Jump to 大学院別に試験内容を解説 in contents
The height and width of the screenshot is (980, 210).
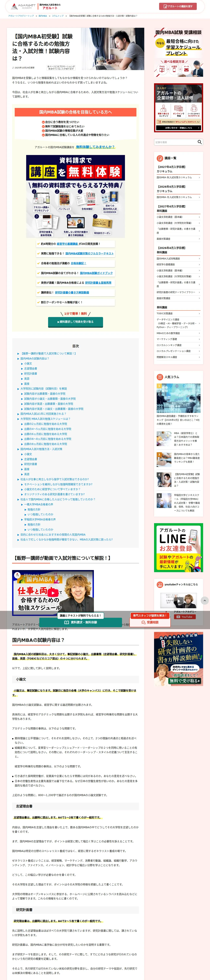44,388
